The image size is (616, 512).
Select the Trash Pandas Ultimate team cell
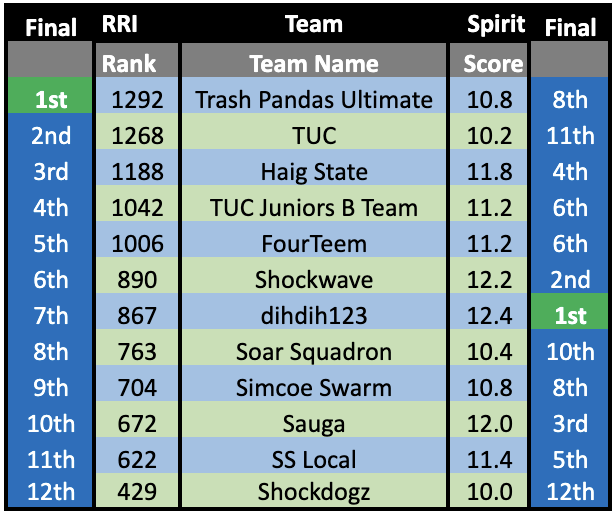(314, 100)
